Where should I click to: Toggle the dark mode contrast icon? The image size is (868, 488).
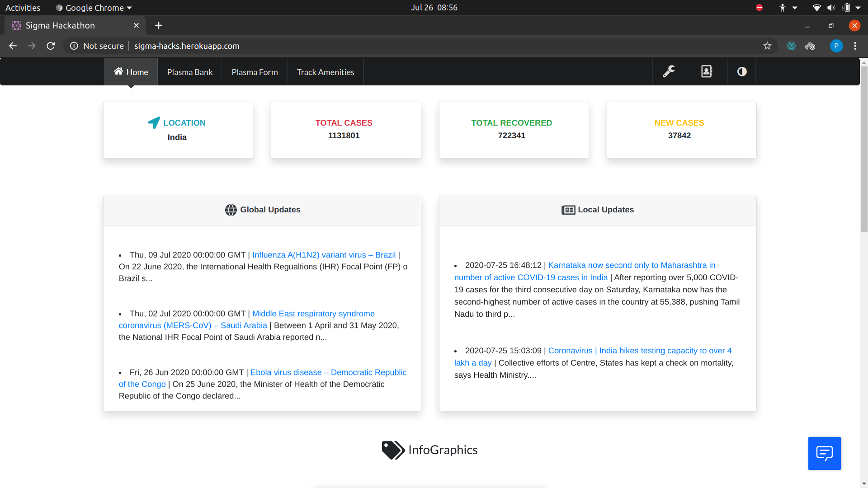[742, 71]
